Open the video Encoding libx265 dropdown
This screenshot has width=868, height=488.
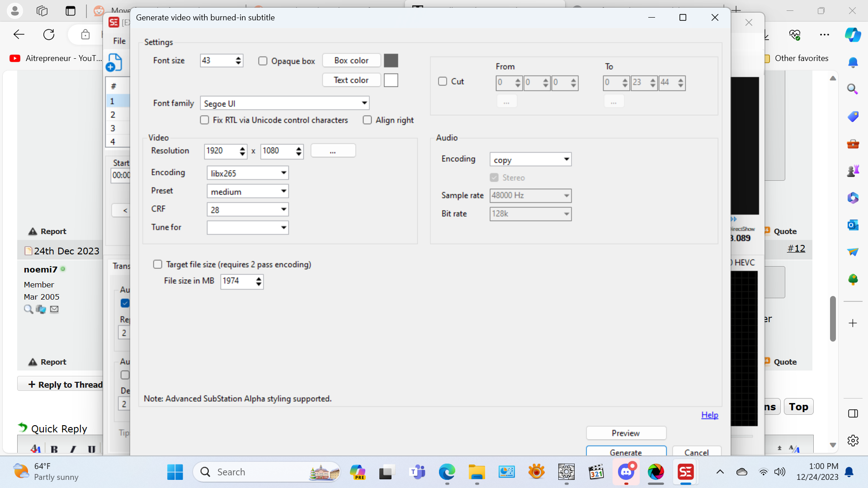283,173
